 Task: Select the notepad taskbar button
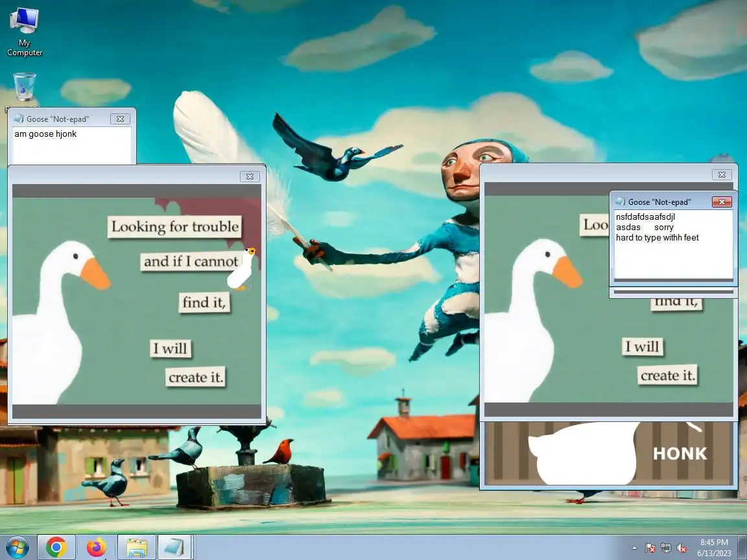coord(174,547)
